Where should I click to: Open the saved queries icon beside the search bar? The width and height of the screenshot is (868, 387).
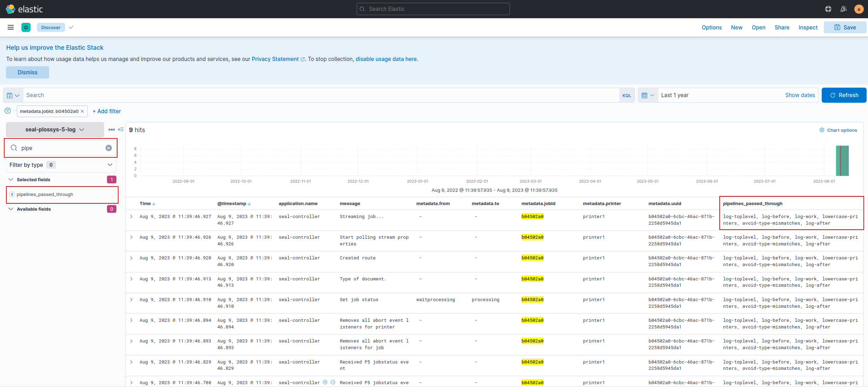(x=12, y=95)
